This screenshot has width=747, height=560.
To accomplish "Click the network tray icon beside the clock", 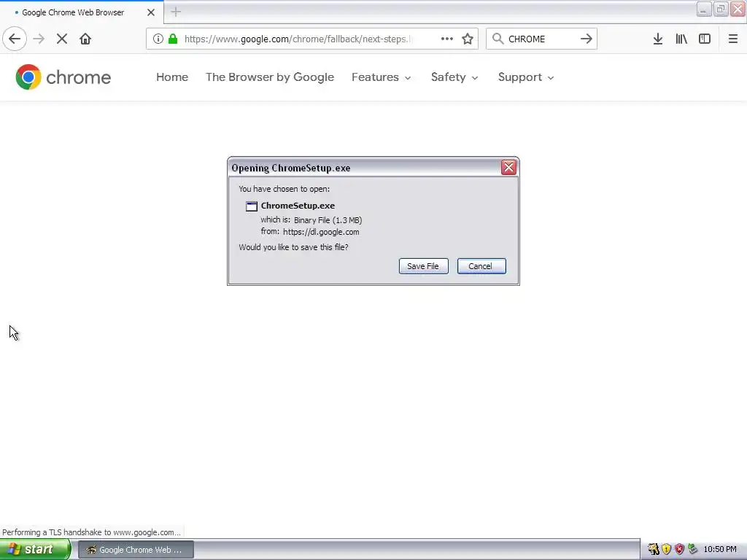I will click(x=693, y=550).
